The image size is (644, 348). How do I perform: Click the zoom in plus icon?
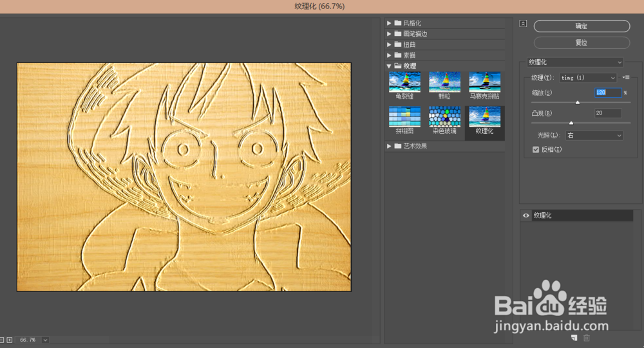click(x=10, y=340)
